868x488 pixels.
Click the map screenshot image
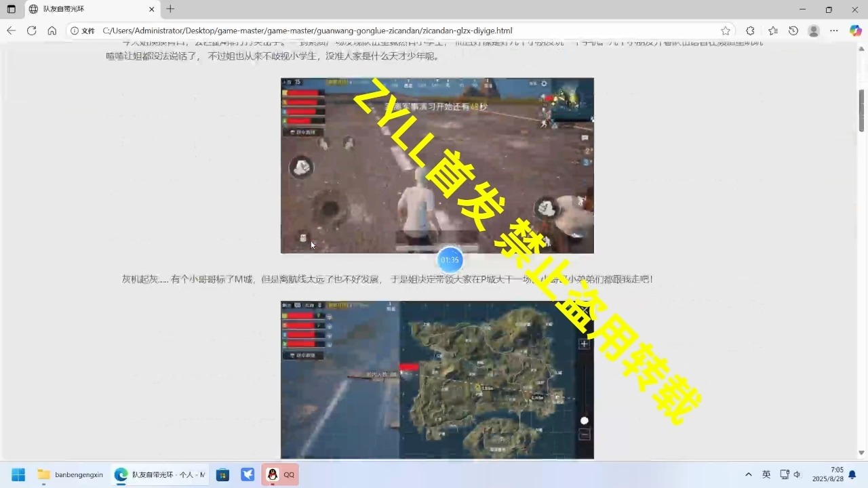pos(437,380)
